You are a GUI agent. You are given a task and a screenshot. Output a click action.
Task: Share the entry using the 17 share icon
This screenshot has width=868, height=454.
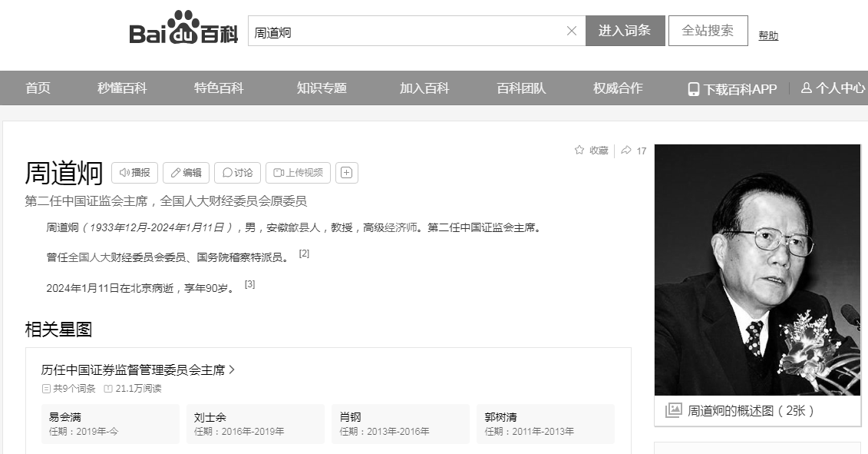(628, 151)
